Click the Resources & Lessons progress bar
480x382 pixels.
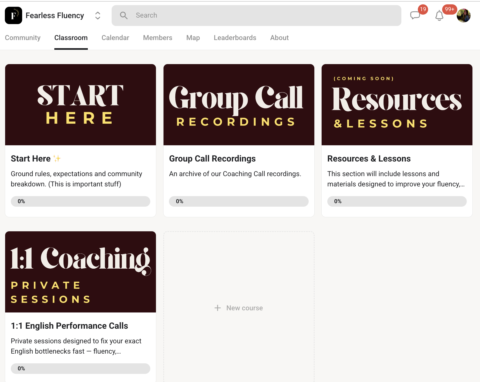[x=397, y=201]
